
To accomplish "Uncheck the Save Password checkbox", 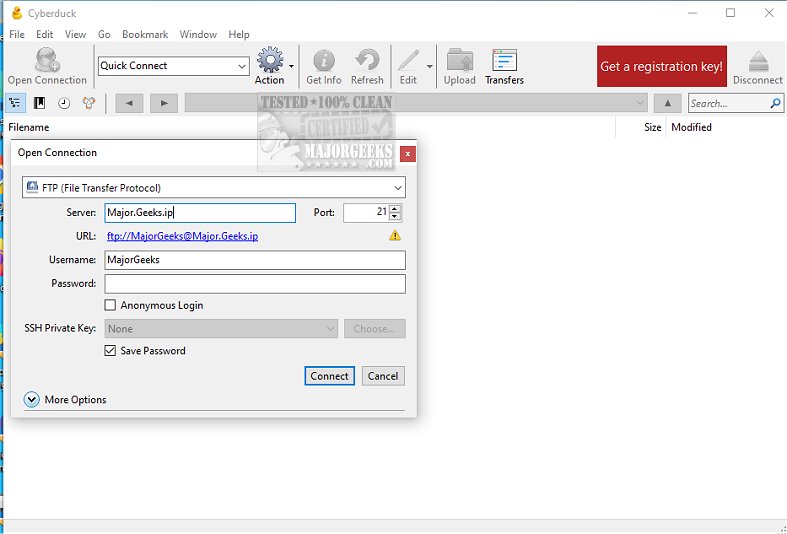I will 110,350.
